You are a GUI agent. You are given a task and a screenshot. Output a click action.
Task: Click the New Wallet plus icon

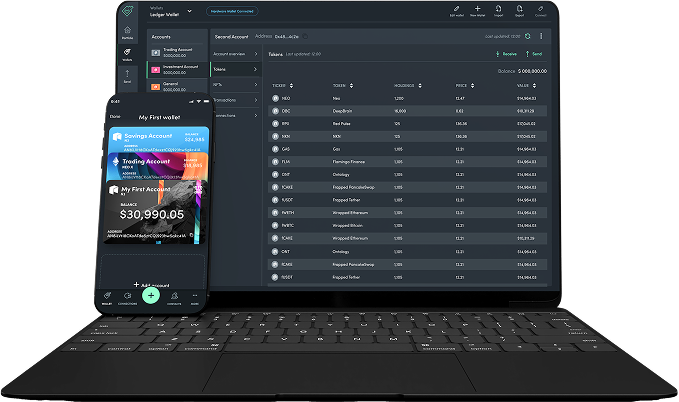point(479,8)
